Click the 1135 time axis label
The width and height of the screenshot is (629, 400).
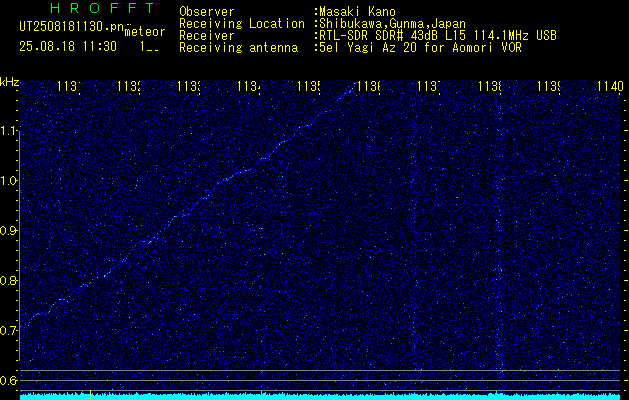(x=308, y=86)
